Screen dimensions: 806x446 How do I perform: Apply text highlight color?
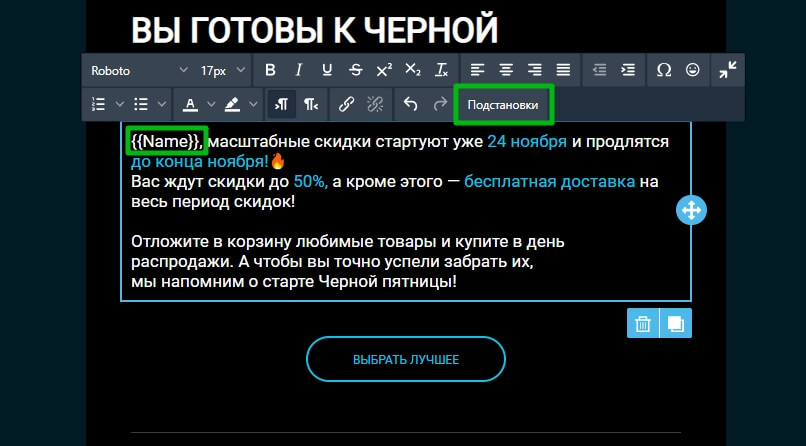coord(232,104)
